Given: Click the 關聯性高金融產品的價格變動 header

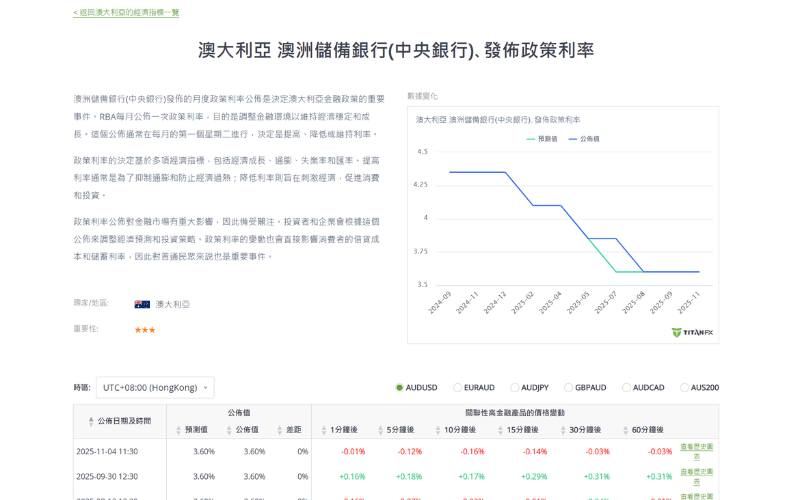Looking at the screenshot, I should pos(515,413).
